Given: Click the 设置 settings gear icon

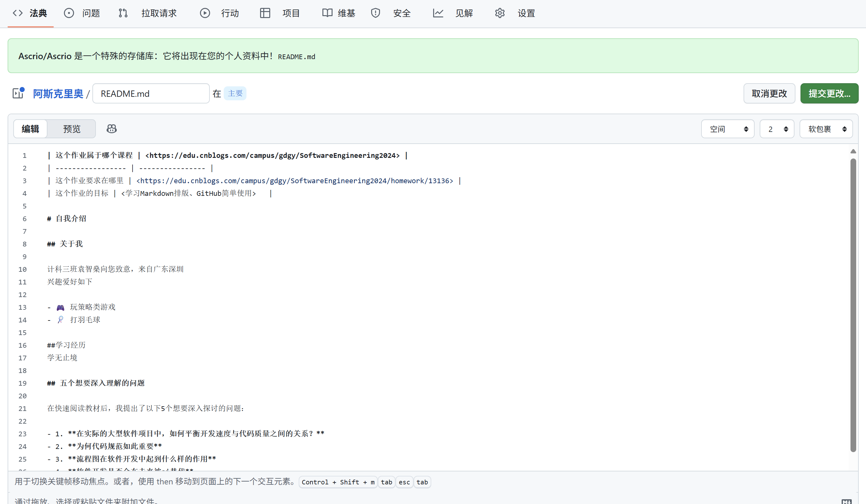Looking at the screenshot, I should (x=500, y=13).
